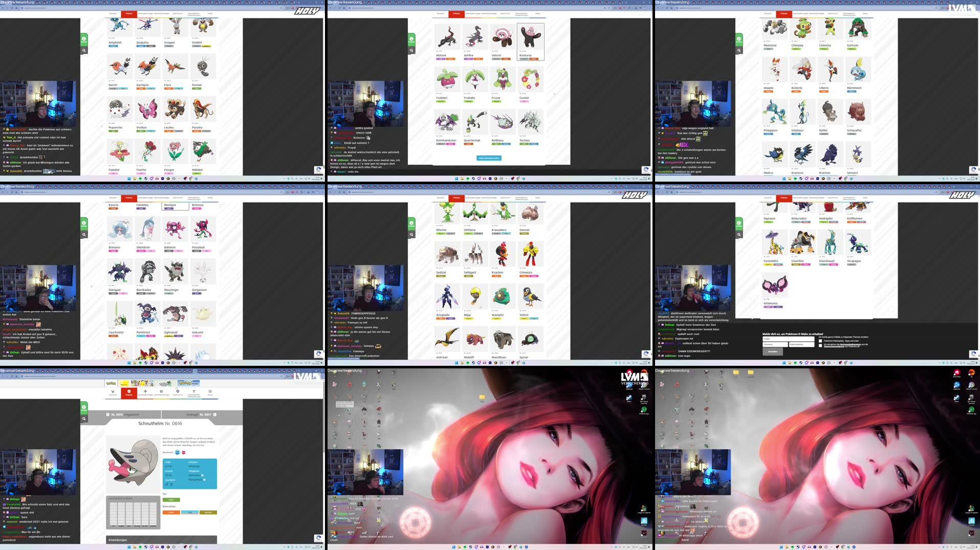
Task: Click the Pokémon logo to return home
Action: pyautogui.click(x=112, y=383)
